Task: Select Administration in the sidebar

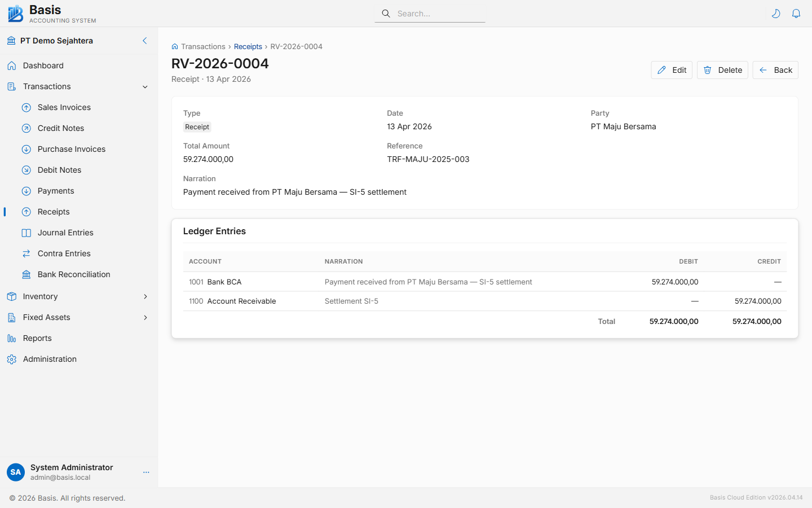Action: (x=50, y=359)
